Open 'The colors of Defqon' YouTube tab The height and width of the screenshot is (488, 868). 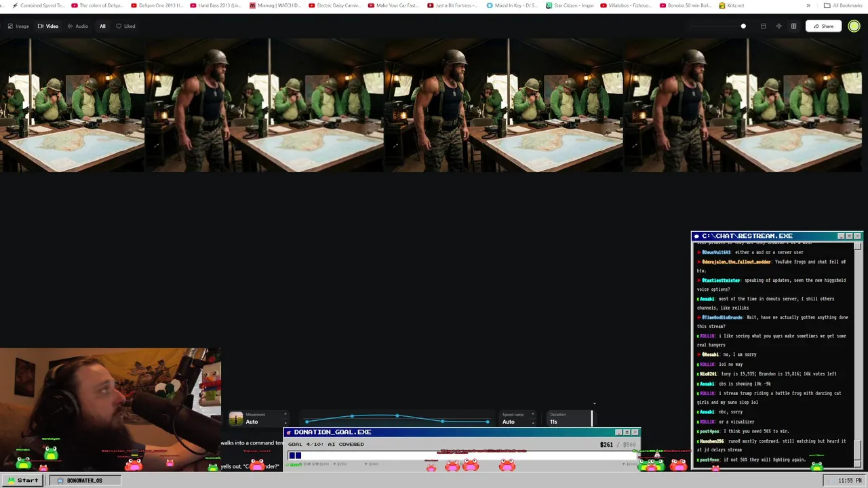98,5
